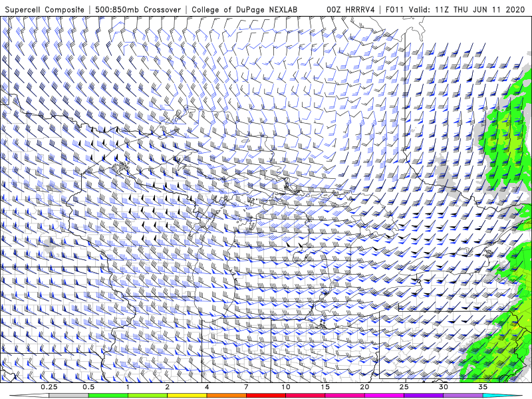The width and height of the screenshot is (532, 399).
Task: Click the bright green 0.5–1 legend segment
Action: tap(108, 396)
